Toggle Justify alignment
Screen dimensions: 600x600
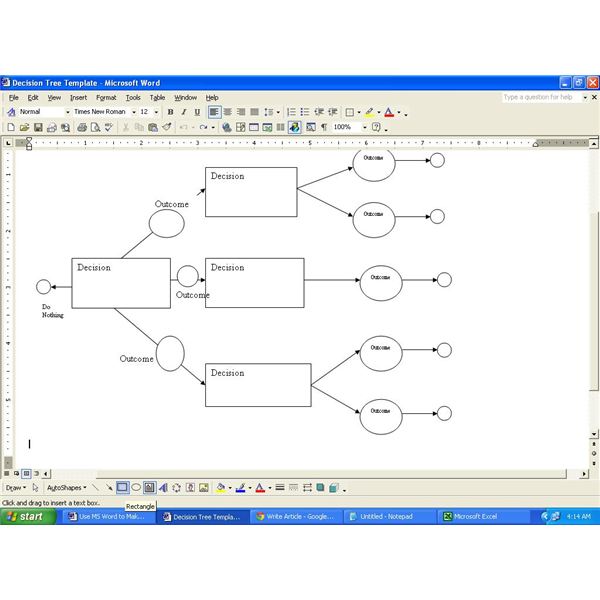point(254,112)
